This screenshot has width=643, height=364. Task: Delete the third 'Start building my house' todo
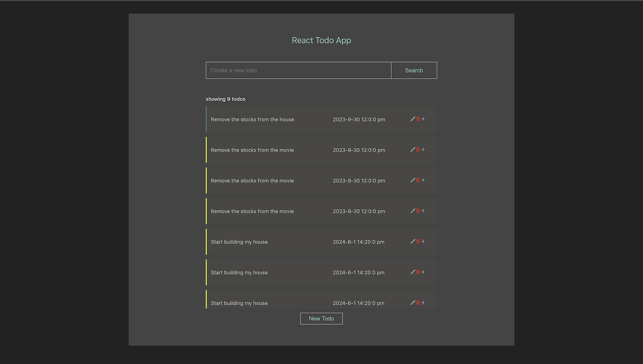coord(418,303)
